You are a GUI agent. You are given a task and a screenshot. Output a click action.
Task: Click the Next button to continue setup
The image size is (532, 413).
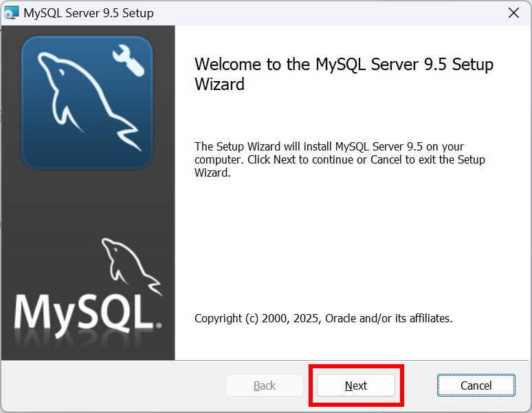pos(356,386)
